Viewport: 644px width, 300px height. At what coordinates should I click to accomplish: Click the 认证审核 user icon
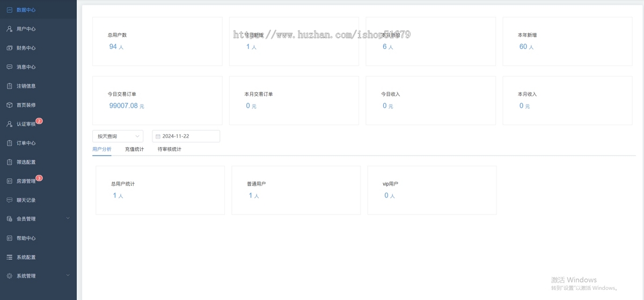[x=9, y=124]
